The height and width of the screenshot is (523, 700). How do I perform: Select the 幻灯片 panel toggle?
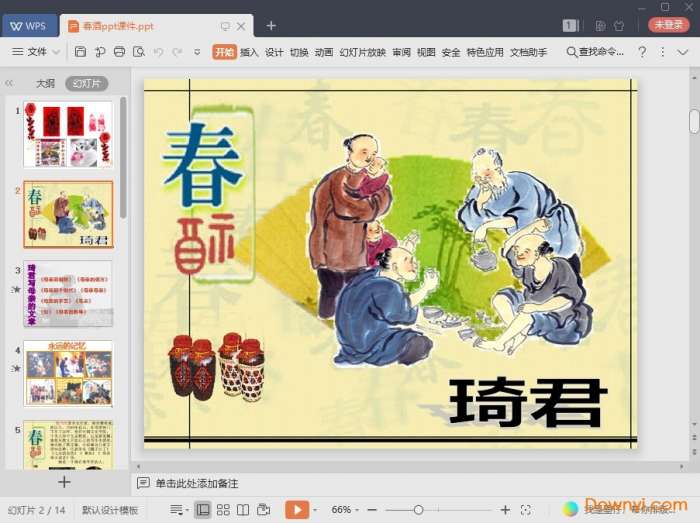click(87, 83)
